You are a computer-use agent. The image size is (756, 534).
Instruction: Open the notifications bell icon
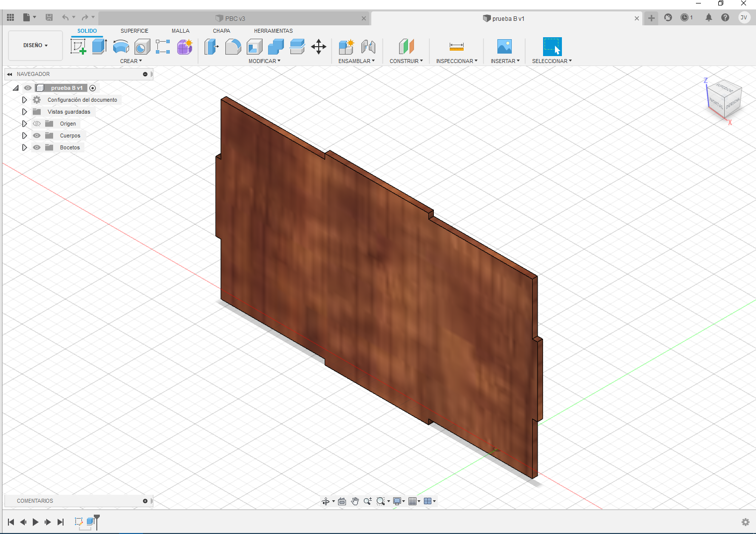pos(709,17)
